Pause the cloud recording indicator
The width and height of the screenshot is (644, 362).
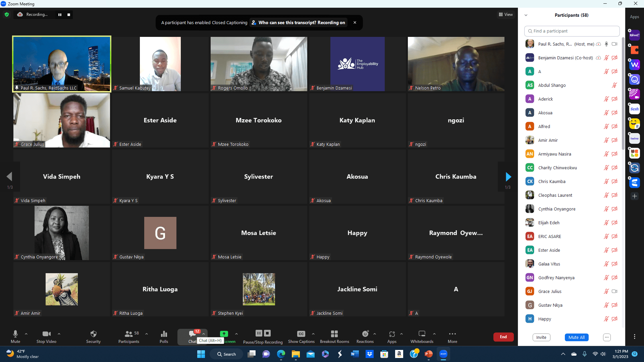click(60, 14)
